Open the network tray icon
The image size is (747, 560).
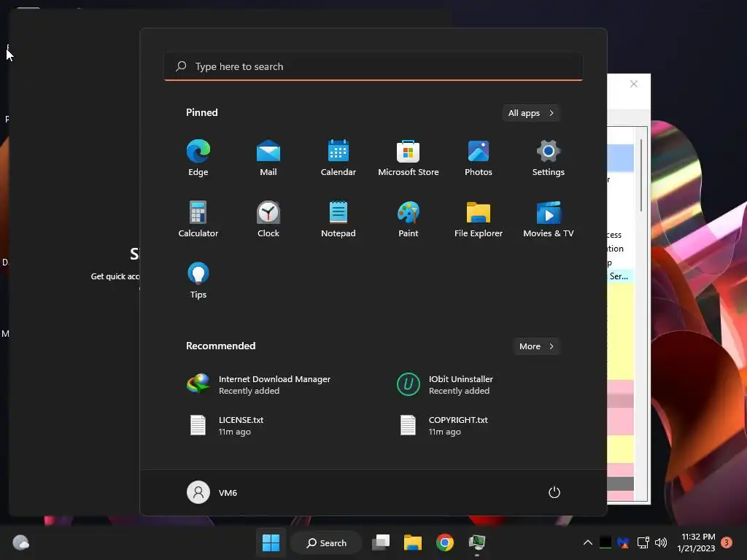[x=643, y=542]
